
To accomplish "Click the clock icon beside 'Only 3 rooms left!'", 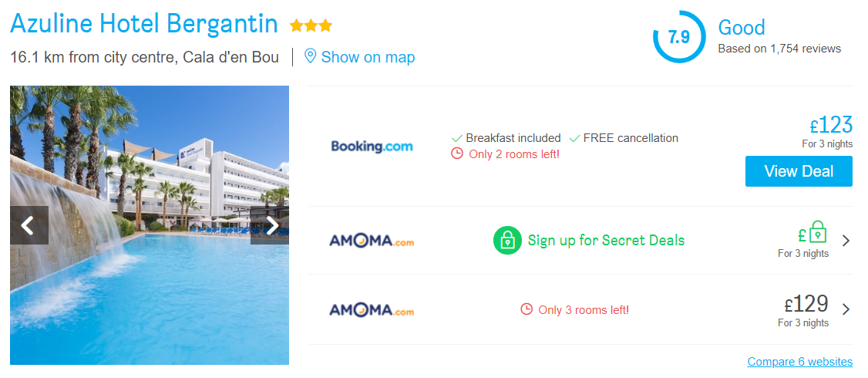I will tap(527, 309).
